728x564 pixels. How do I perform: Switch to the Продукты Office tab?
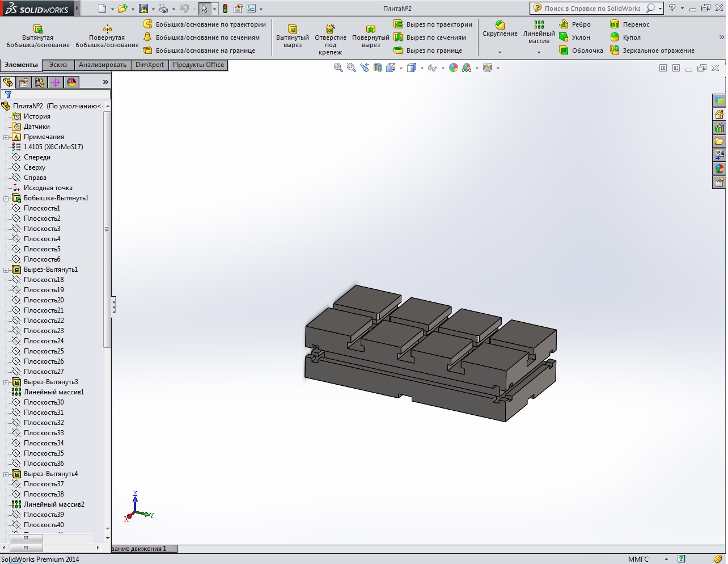click(x=198, y=65)
